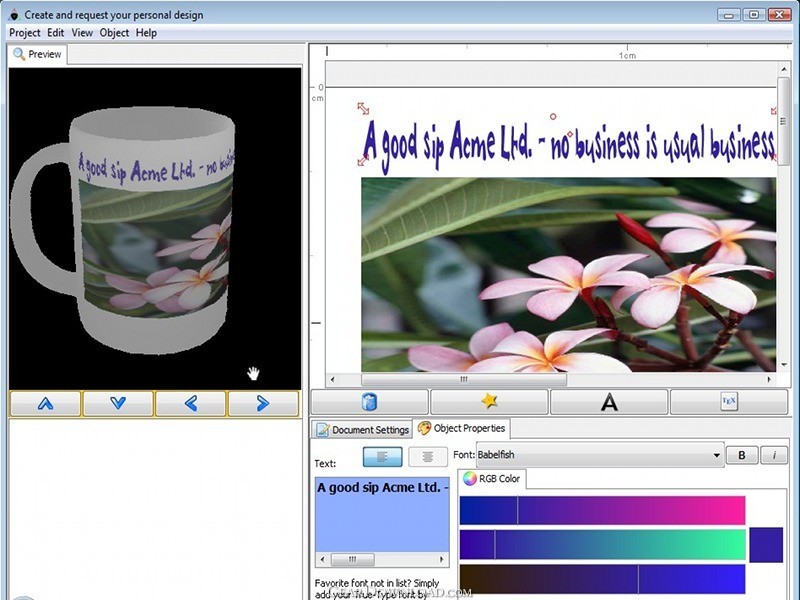Image resolution: width=800 pixels, height=600 pixels.
Task: Enable centered text alignment
Action: pyautogui.click(x=428, y=457)
